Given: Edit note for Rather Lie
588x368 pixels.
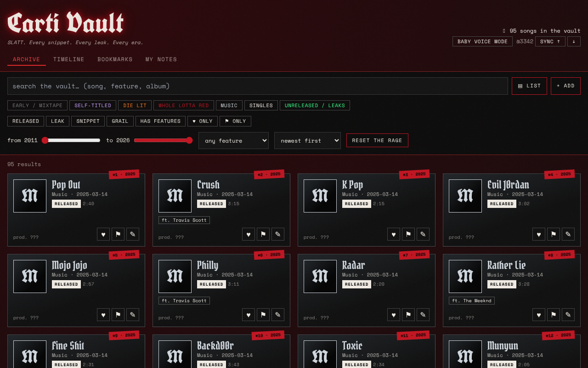Looking at the screenshot, I should (568, 315).
